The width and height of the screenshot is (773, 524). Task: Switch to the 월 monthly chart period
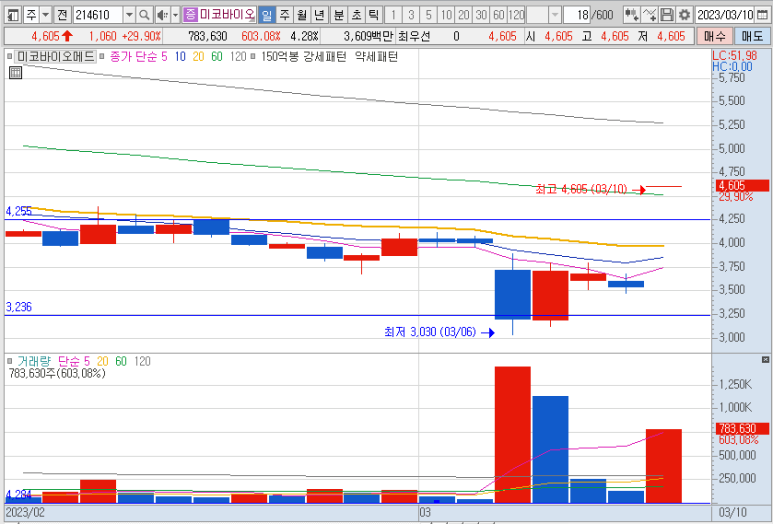302,15
